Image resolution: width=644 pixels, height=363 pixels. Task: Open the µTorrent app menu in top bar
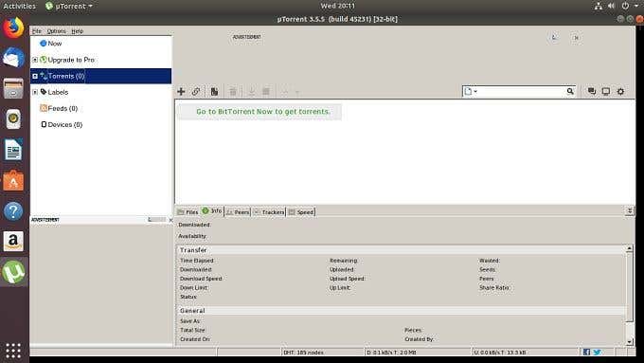68,6
